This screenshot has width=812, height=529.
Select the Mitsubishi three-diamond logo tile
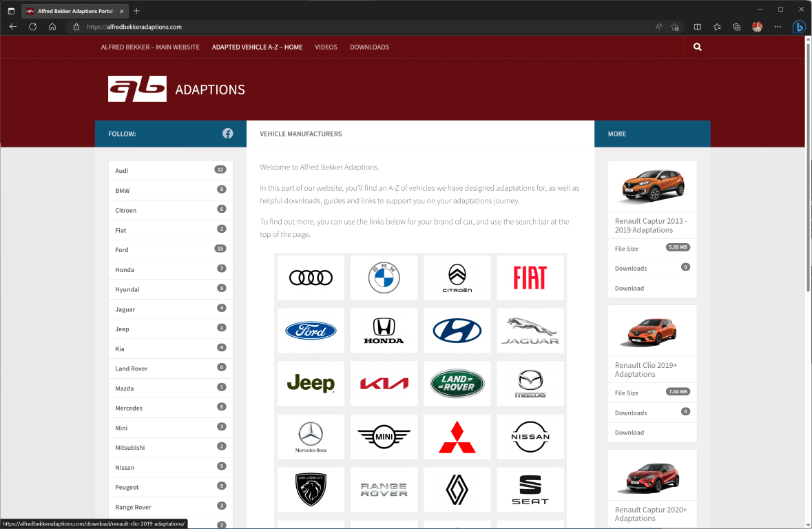click(457, 437)
